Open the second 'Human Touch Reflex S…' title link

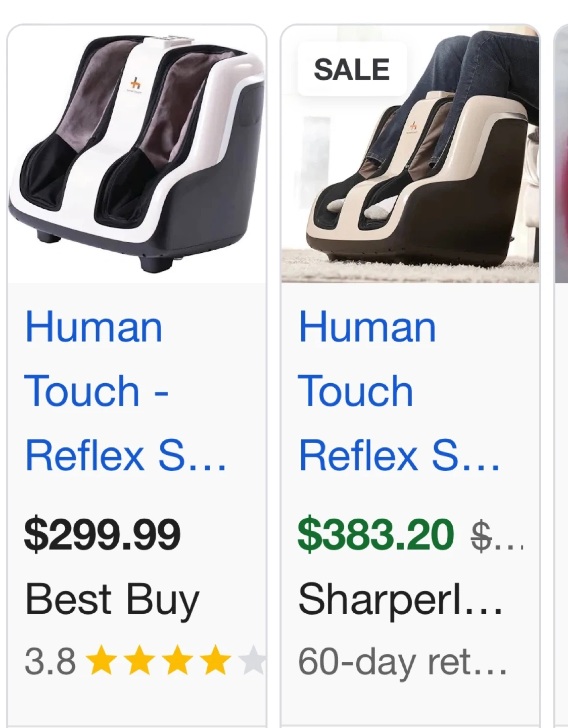[399, 391]
